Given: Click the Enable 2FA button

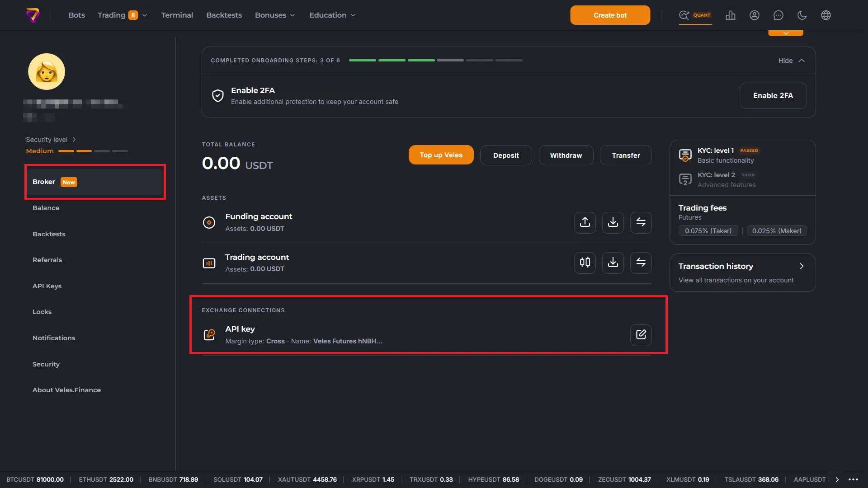Looking at the screenshot, I should [773, 96].
